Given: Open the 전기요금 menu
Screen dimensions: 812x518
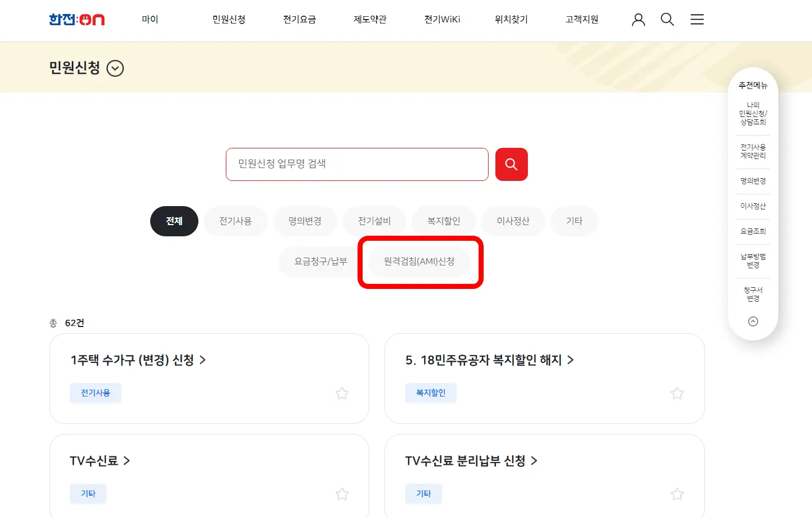Looking at the screenshot, I should point(299,19).
